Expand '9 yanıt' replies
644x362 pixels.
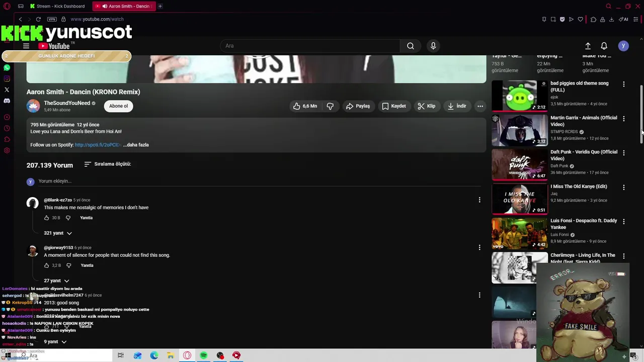pyautogui.click(x=55, y=342)
